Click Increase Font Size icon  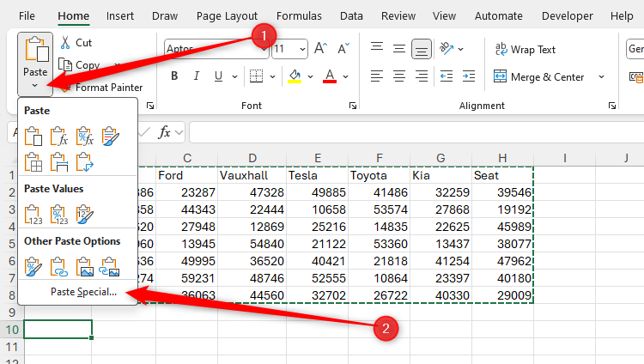click(320, 48)
